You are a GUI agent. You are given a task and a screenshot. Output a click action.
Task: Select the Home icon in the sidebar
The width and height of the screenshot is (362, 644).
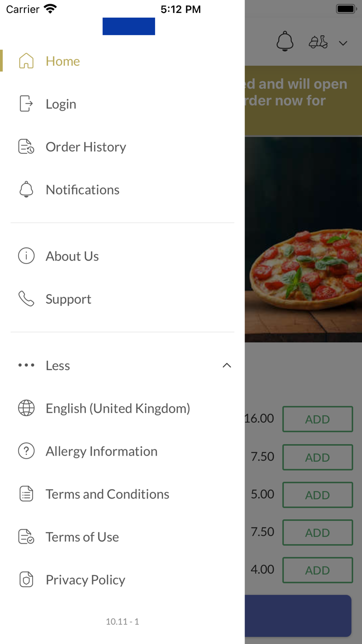point(26,61)
